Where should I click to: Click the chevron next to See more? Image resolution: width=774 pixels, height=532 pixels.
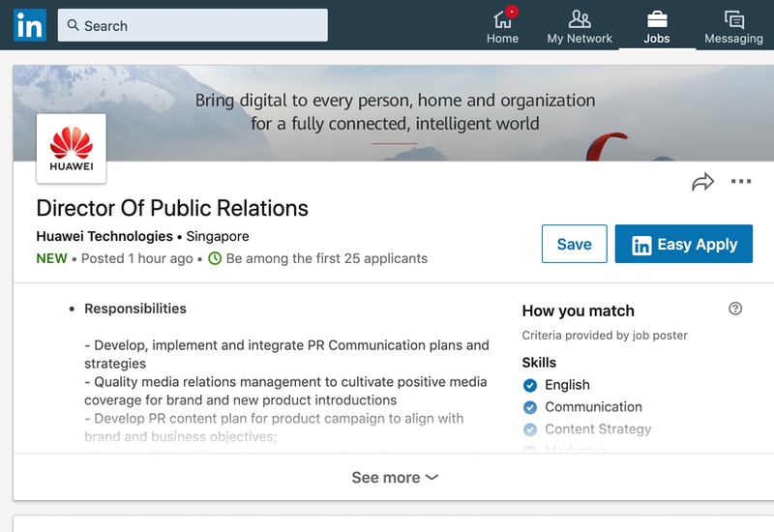(x=432, y=477)
